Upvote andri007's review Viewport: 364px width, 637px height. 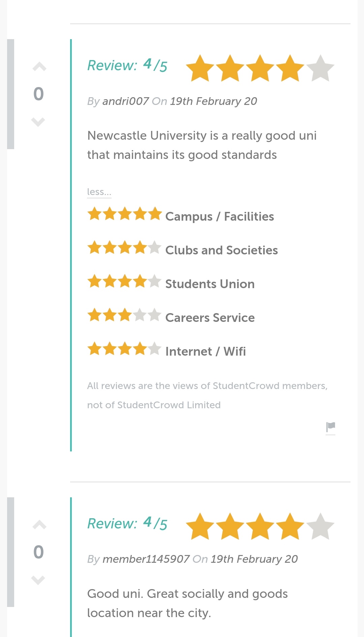tap(39, 67)
